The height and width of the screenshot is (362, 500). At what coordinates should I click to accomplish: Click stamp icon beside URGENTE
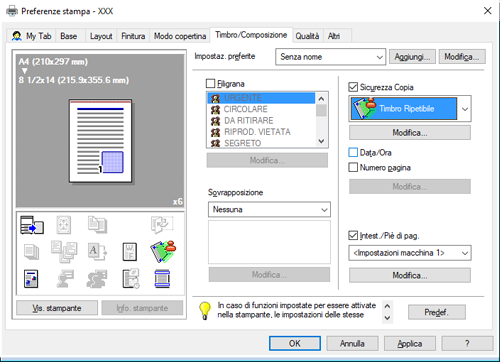coord(216,98)
